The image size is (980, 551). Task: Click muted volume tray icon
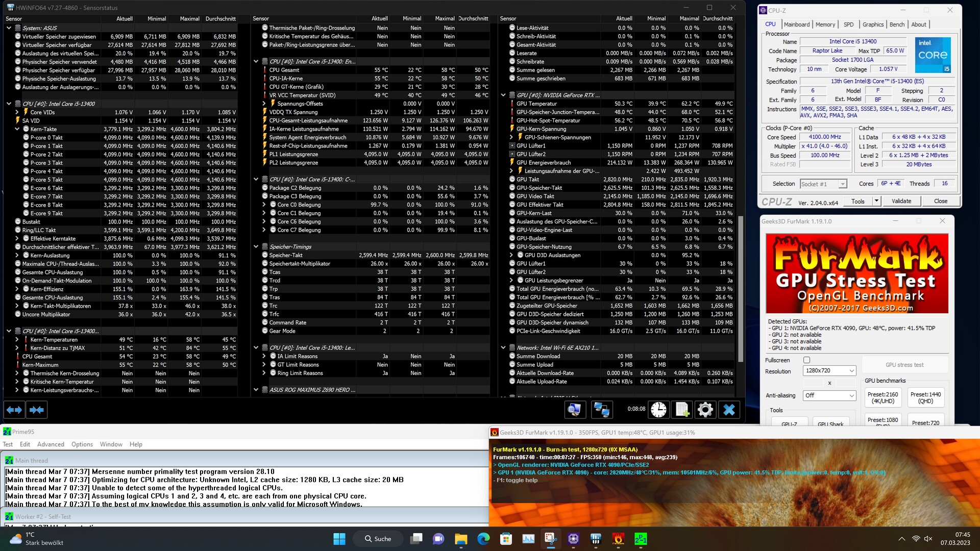928,539
